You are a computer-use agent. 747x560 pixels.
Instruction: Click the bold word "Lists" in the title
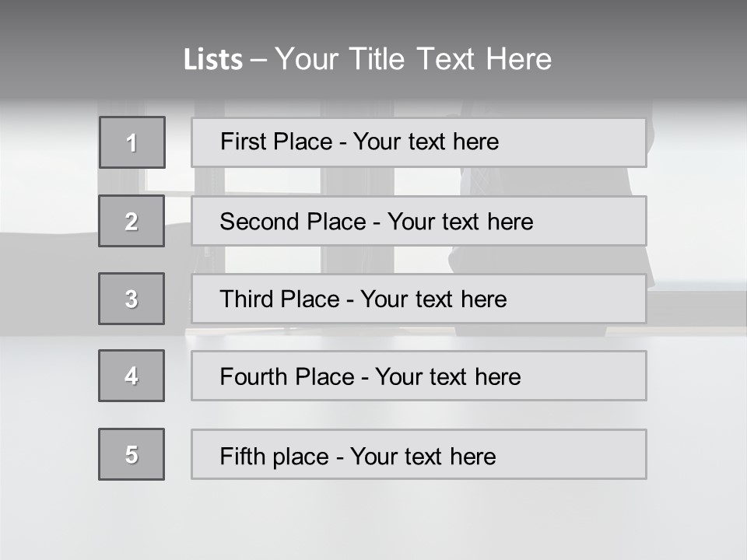[213, 60]
